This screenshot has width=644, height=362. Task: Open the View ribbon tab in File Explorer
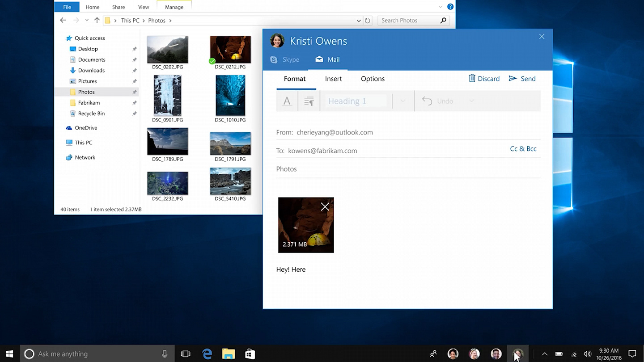[144, 7]
